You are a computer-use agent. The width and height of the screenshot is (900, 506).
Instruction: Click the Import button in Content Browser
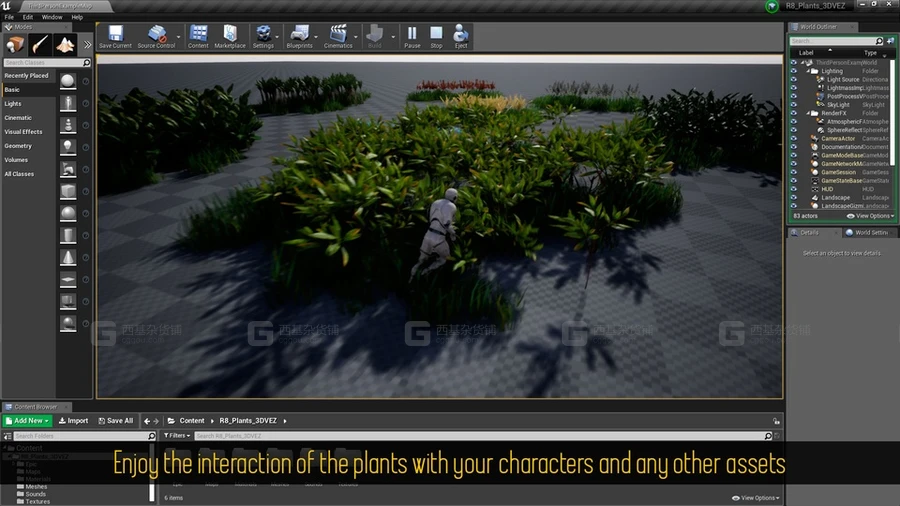point(73,421)
